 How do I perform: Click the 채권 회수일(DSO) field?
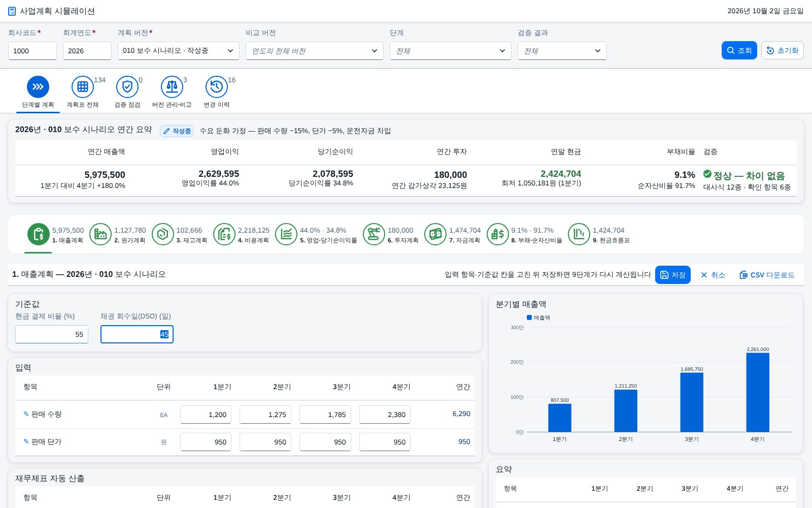[x=137, y=334]
